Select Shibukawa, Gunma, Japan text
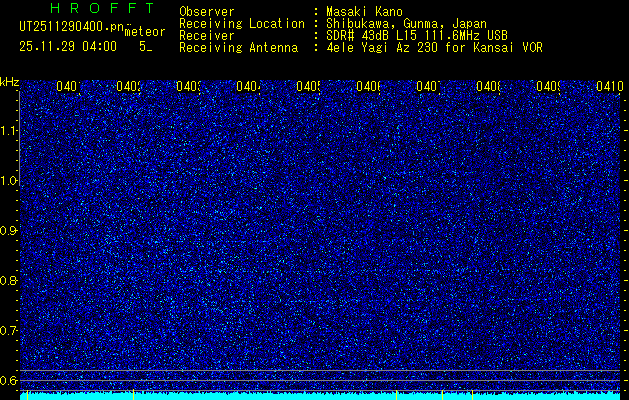The width and height of the screenshot is (629, 400). coord(406,24)
